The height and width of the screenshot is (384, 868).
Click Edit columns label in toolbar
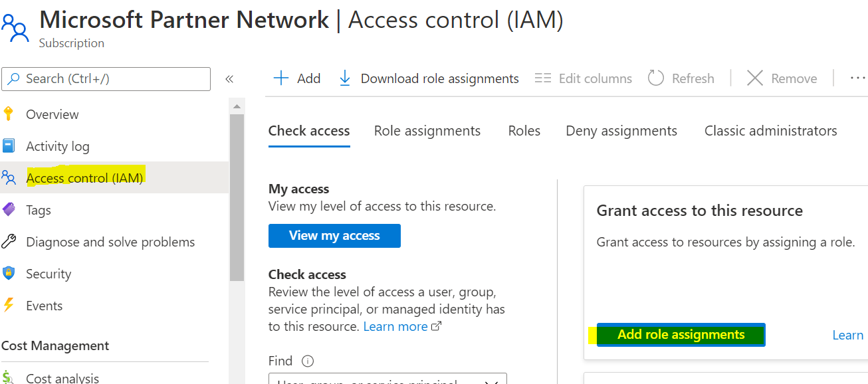(x=596, y=78)
